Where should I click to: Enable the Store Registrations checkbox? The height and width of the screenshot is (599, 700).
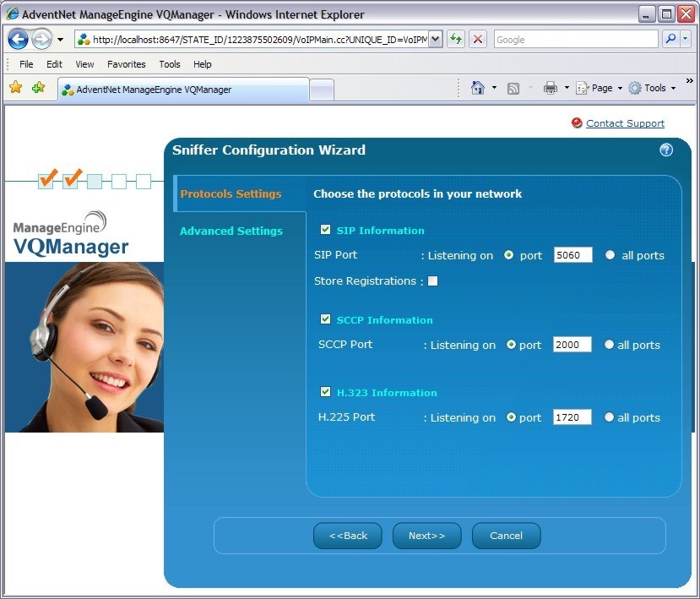point(432,281)
